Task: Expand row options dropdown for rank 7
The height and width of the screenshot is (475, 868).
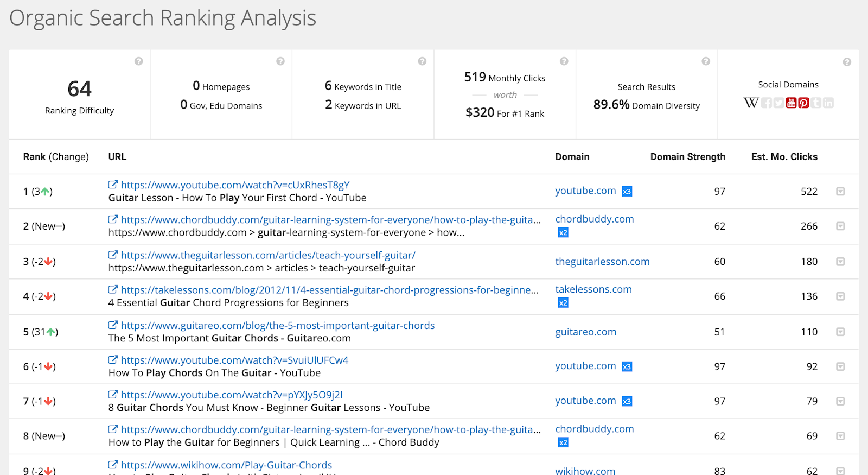Action: (840, 401)
